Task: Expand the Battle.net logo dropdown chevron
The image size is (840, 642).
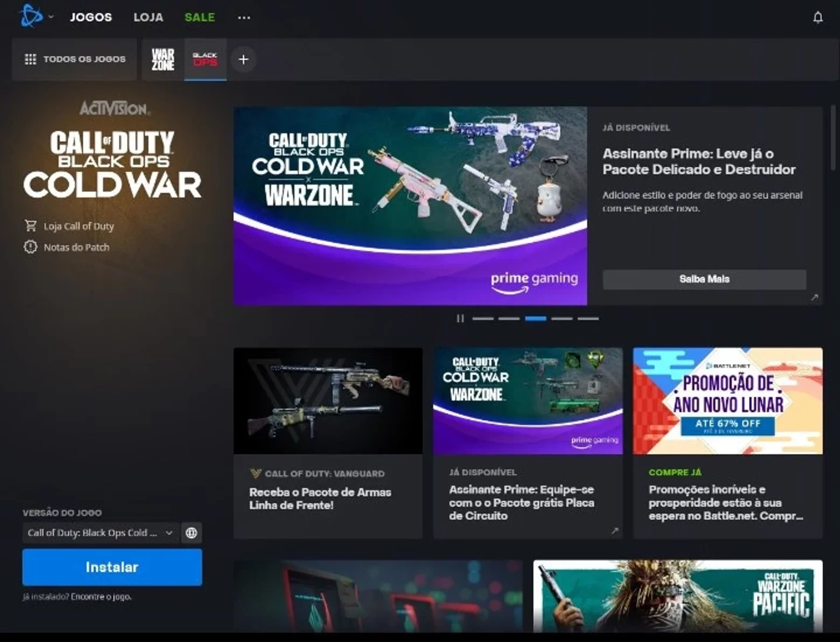Action: [51, 17]
